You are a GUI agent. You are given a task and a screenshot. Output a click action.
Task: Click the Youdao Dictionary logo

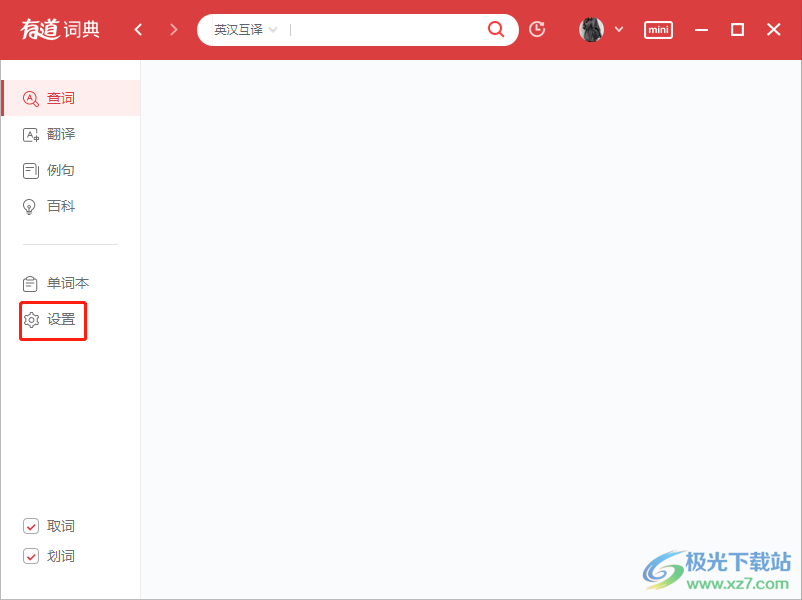(x=60, y=30)
